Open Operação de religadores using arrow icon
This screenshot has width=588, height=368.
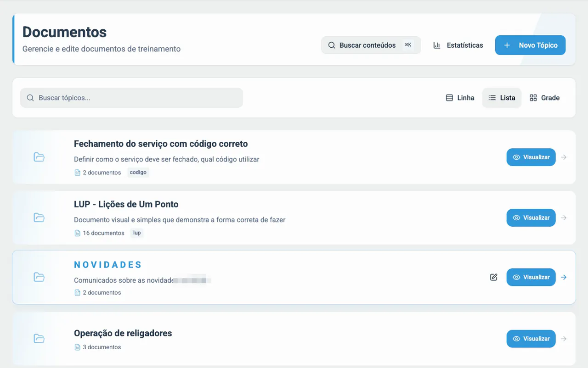coord(564,339)
